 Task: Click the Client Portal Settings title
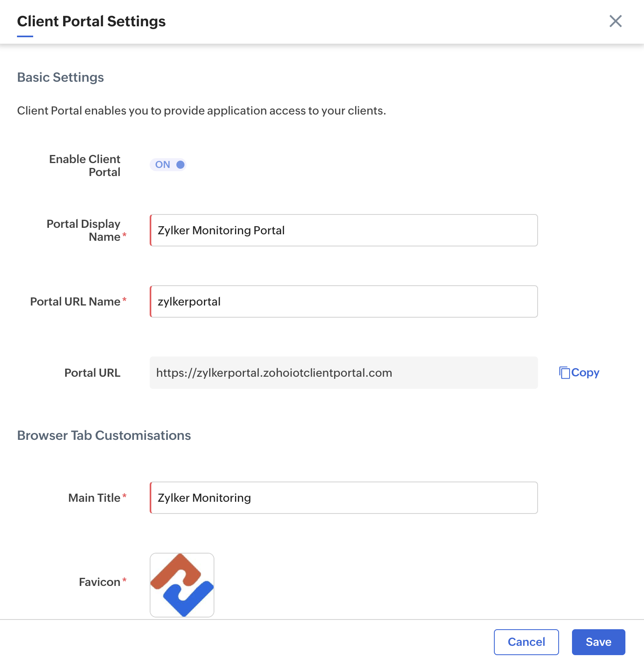point(91,21)
